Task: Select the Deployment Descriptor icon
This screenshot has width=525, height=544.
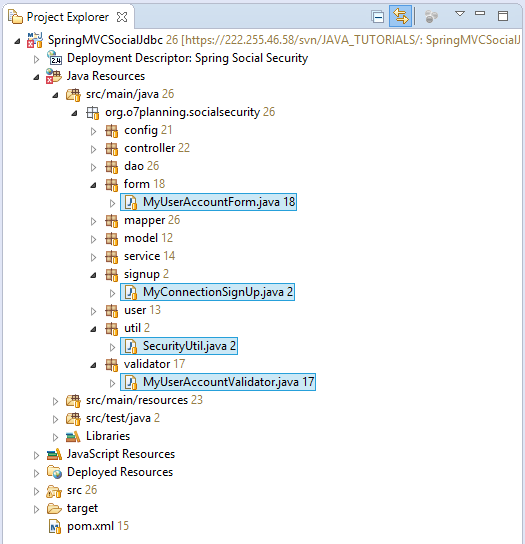Action: [x=54, y=58]
